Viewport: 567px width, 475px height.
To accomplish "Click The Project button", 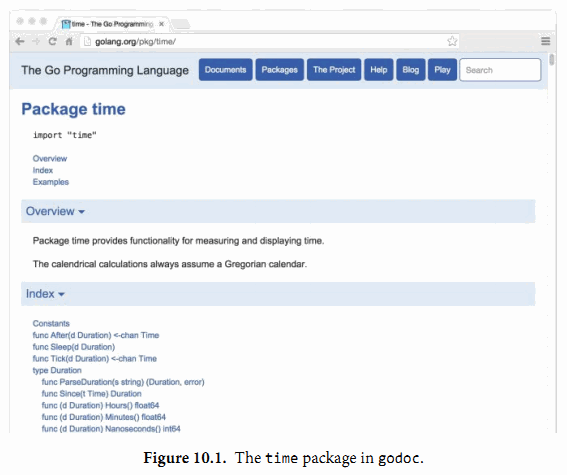I will (x=334, y=70).
